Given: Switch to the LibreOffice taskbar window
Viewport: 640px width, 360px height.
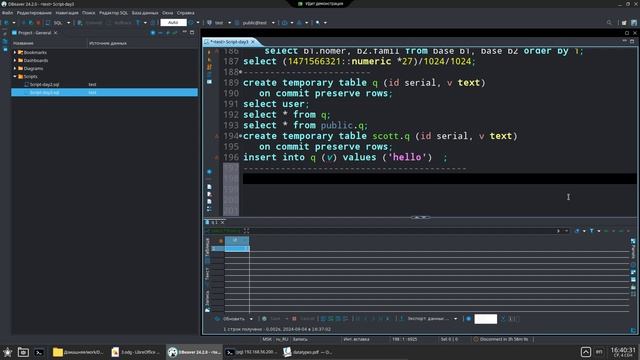Looking at the screenshot, I should point(136,352).
